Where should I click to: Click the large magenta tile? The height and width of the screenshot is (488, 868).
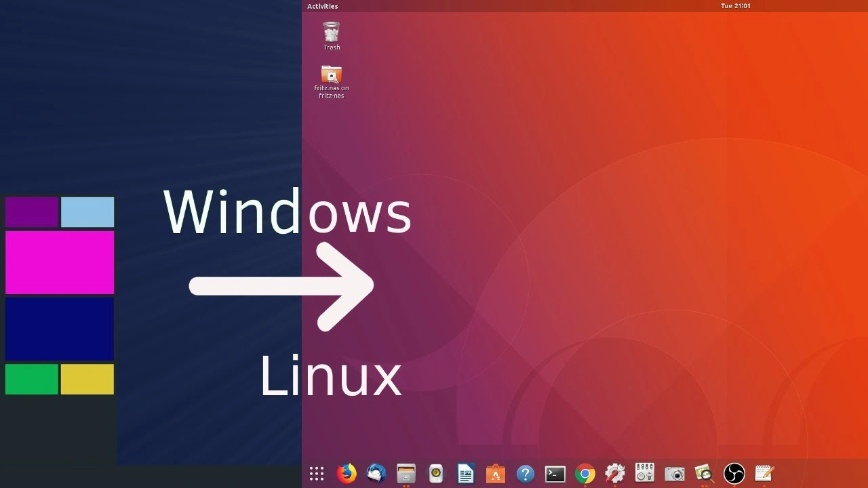pos(60,262)
